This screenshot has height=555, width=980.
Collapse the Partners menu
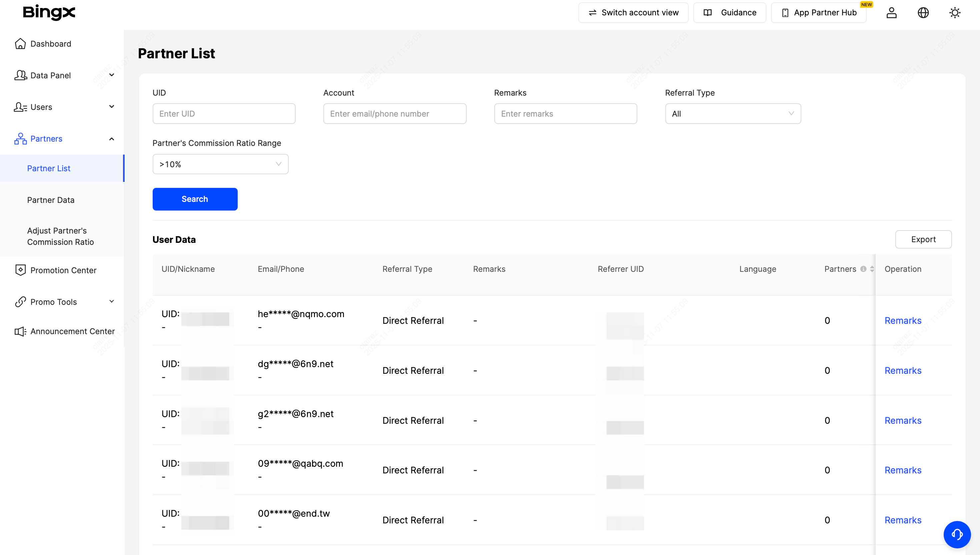coord(111,139)
